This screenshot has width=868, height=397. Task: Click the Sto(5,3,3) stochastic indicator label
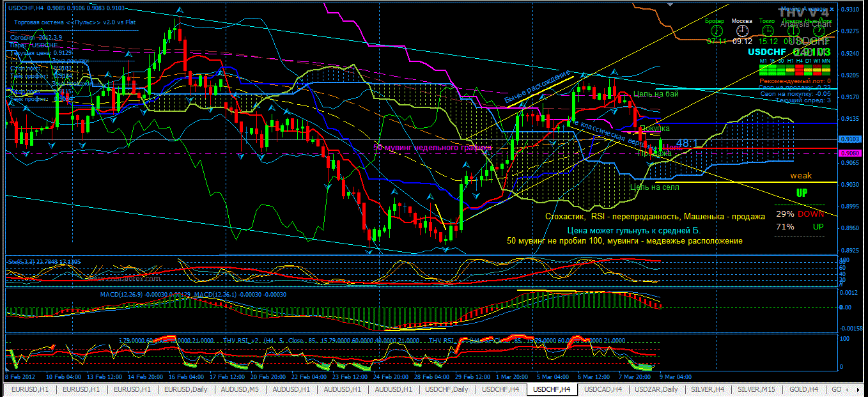(x=22, y=261)
